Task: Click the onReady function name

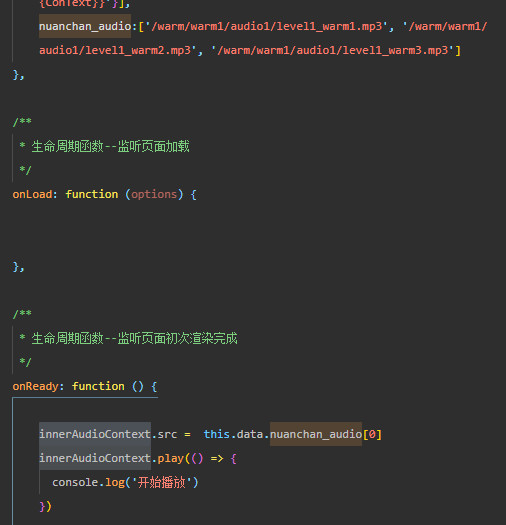Action: tap(35, 386)
